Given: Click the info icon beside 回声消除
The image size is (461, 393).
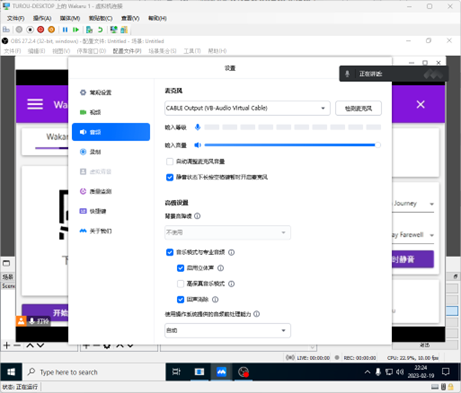Looking at the screenshot, I should click(x=215, y=299).
